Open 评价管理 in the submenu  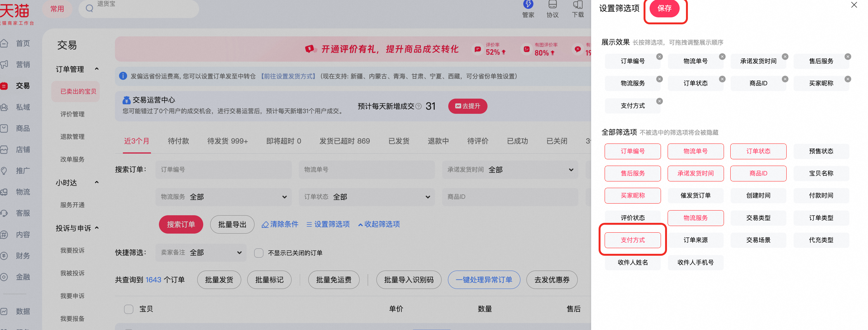[x=72, y=114]
